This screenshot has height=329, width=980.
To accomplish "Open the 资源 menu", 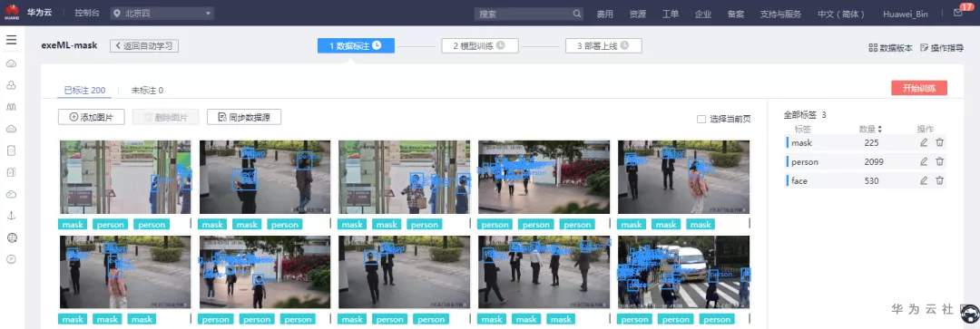I will 638,14.
